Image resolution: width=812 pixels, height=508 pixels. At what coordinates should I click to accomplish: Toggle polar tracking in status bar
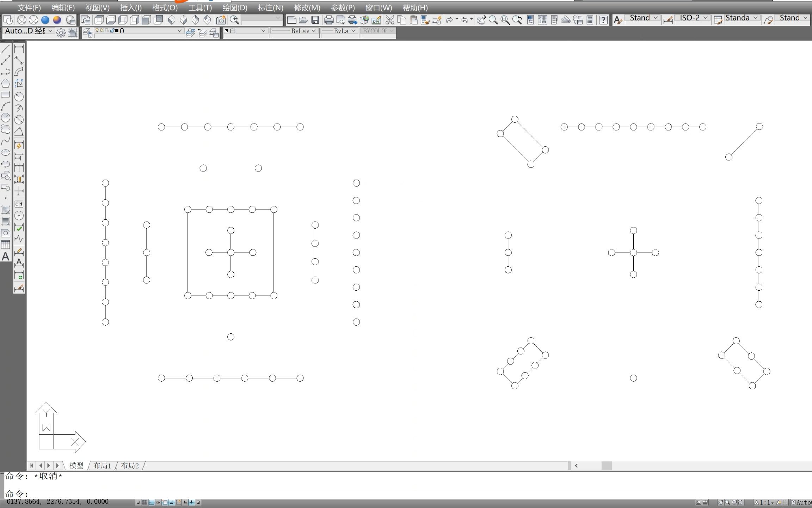pos(158,502)
